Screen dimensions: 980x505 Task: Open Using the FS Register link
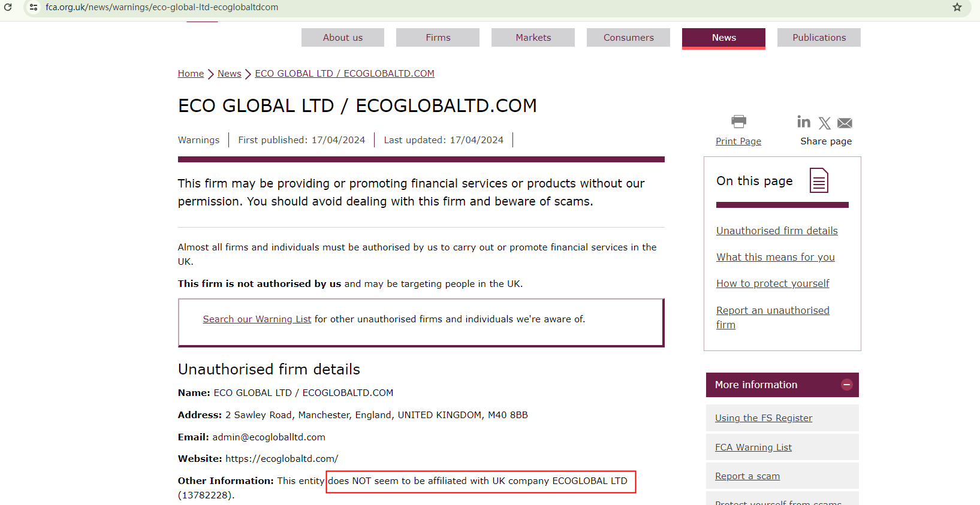(764, 418)
